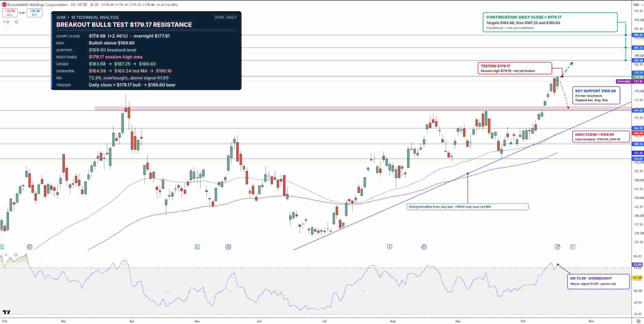The image size is (644, 324).
Task: Open the pink E earnings marker after October
Action: [573, 247]
